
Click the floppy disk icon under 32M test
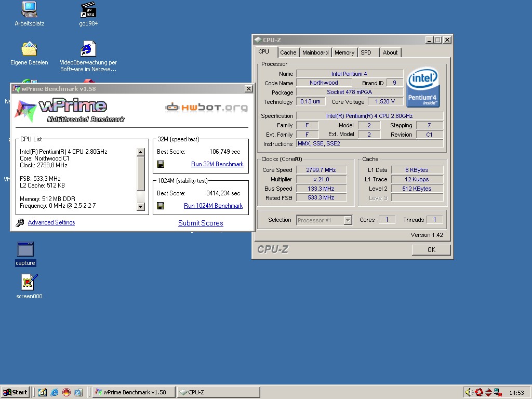(x=161, y=164)
